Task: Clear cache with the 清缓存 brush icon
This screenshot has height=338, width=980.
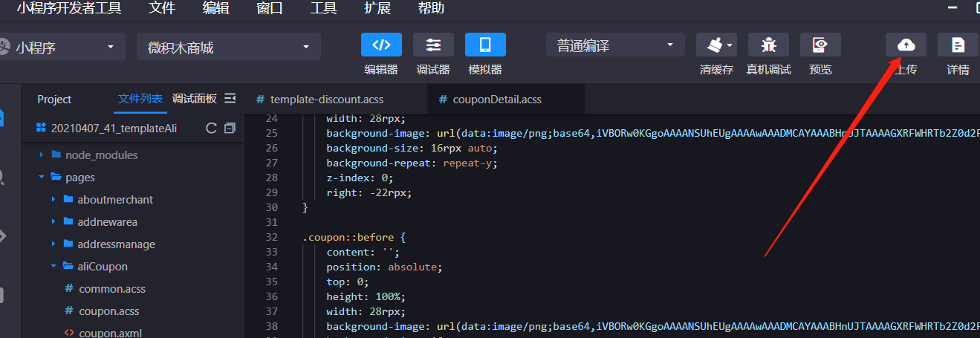Action: point(714,45)
